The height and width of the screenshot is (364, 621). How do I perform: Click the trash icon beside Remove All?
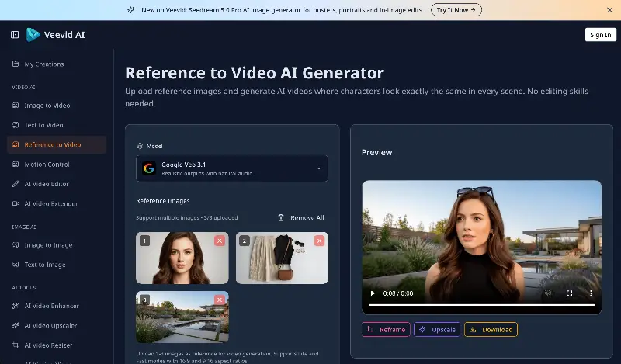point(281,217)
